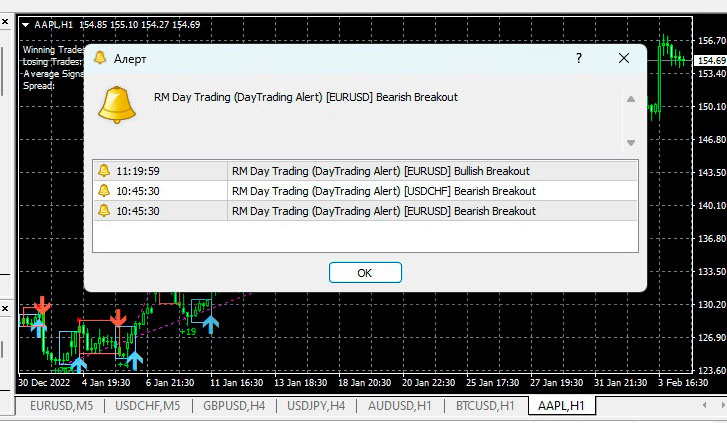Switch to the EURUSD,M5 chart tab

click(62, 406)
